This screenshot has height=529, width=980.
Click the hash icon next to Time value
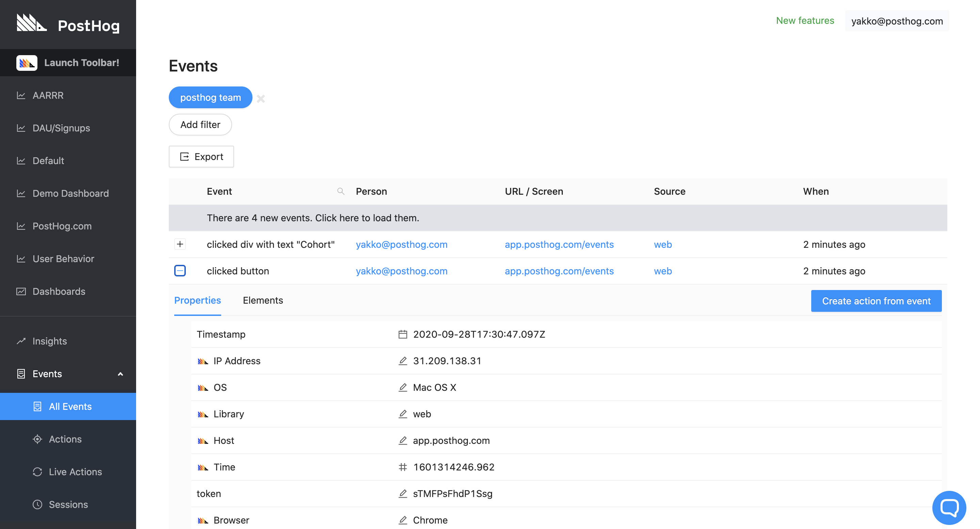coord(403,467)
